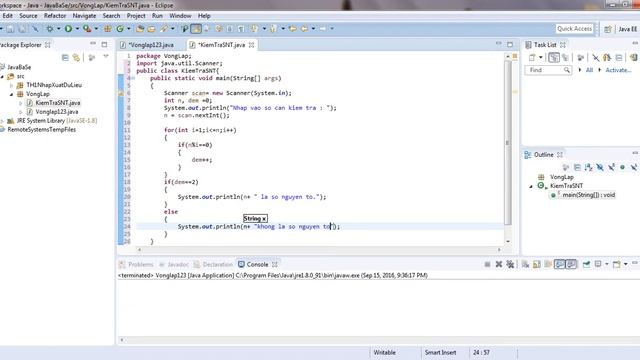Collapse KiemTraSNT class in Outline
This screenshot has height=360, width=640.
531,186
